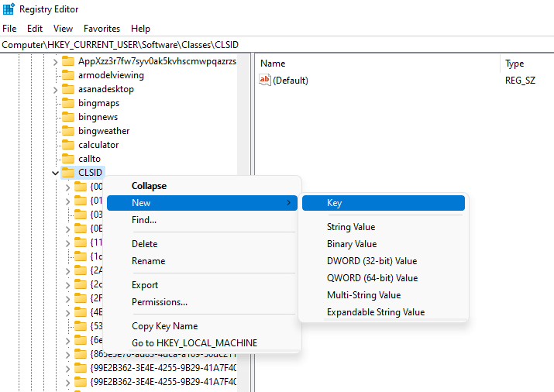Click the calculator folder icon
This screenshot has height=392, width=554.
pyautogui.click(x=68, y=145)
